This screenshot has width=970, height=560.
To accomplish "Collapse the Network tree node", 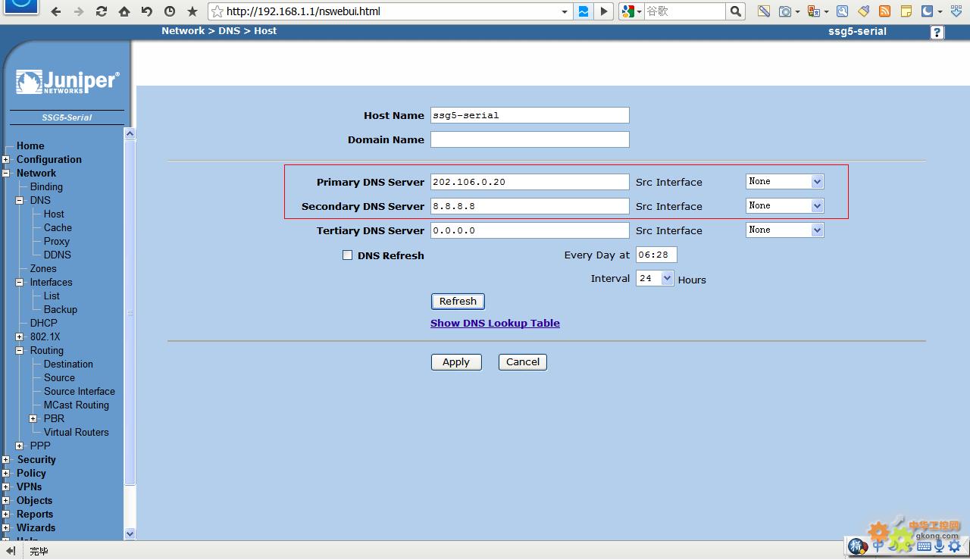I will [6, 174].
